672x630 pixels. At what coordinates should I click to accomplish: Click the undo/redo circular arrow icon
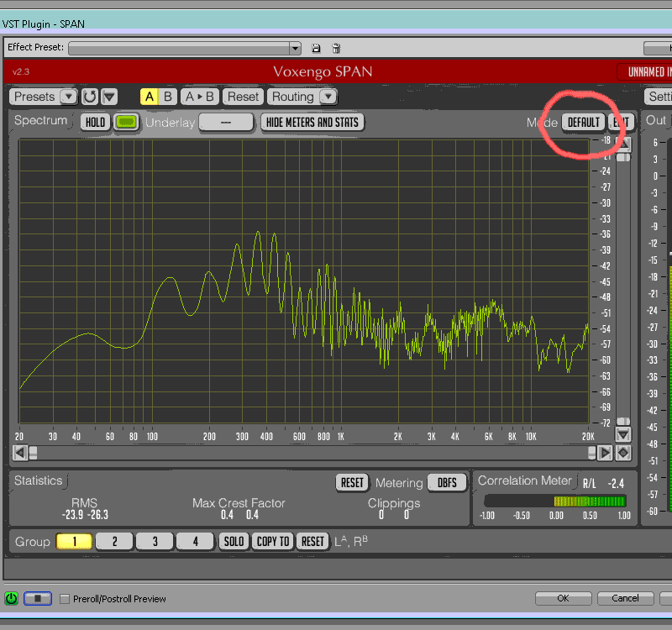pyautogui.click(x=90, y=97)
